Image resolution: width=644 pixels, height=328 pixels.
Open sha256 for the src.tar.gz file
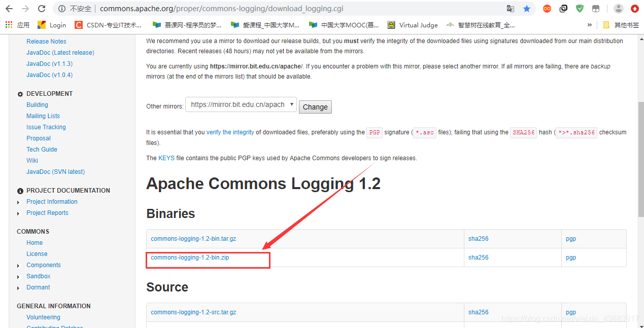[x=478, y=312]
